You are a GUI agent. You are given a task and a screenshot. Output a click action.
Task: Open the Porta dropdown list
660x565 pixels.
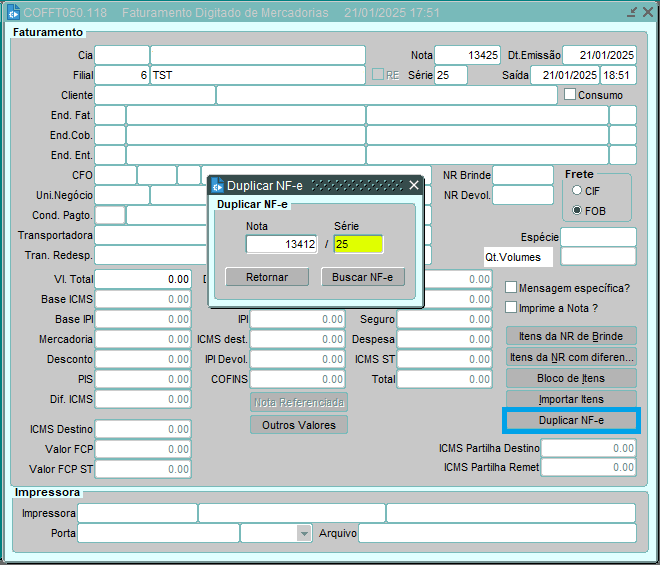point(304,534)
